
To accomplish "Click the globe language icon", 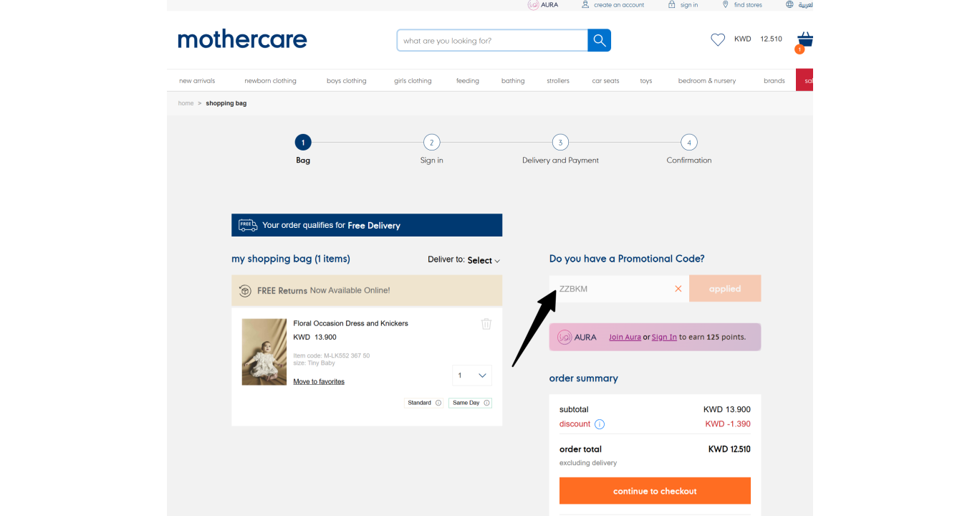I will [x=789, y=4].
